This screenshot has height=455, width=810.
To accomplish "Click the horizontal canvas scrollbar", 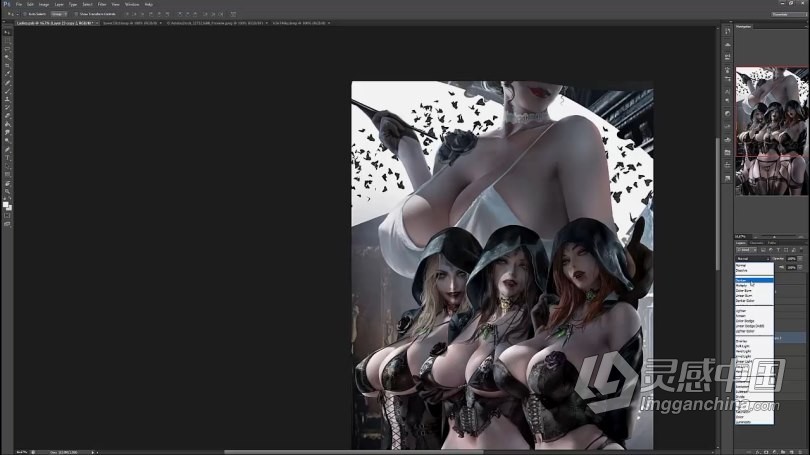I will [x=354, y=452].
